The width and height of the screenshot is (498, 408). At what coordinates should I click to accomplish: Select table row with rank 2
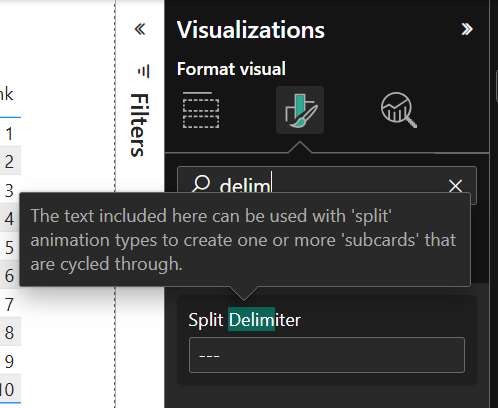point(10,161)
